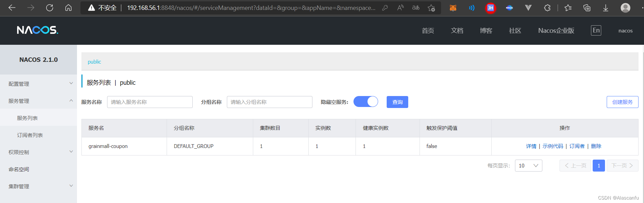Select the public namespace tab
Image resolution: width=644 pixels, height=203 pixels.
coord(94,62)
